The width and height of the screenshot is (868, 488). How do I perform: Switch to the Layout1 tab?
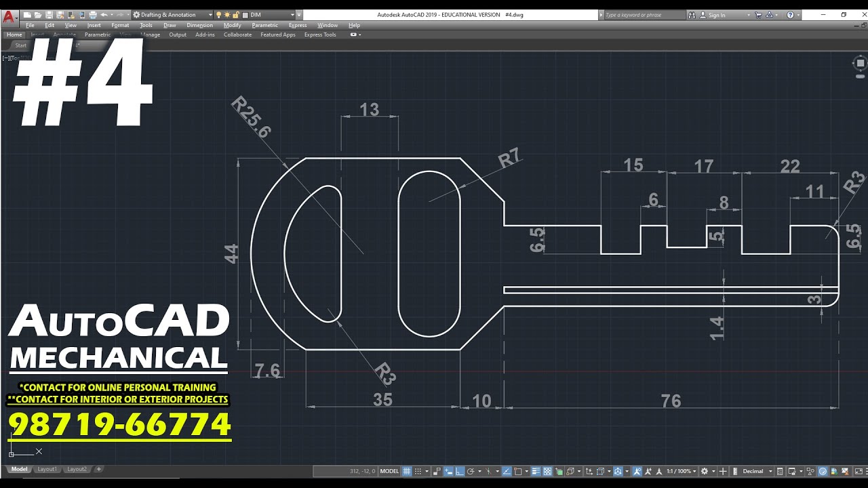click(x=47, y=469)
